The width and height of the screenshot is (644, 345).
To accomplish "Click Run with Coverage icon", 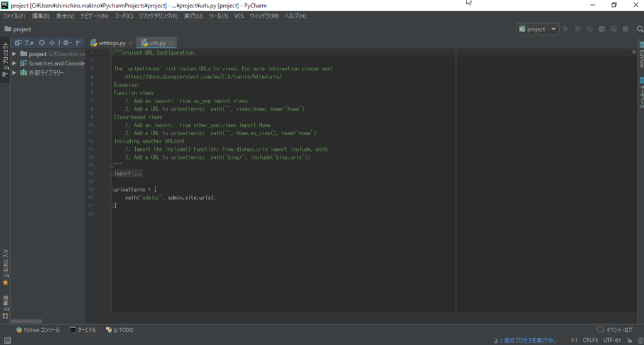I will 590,29.
